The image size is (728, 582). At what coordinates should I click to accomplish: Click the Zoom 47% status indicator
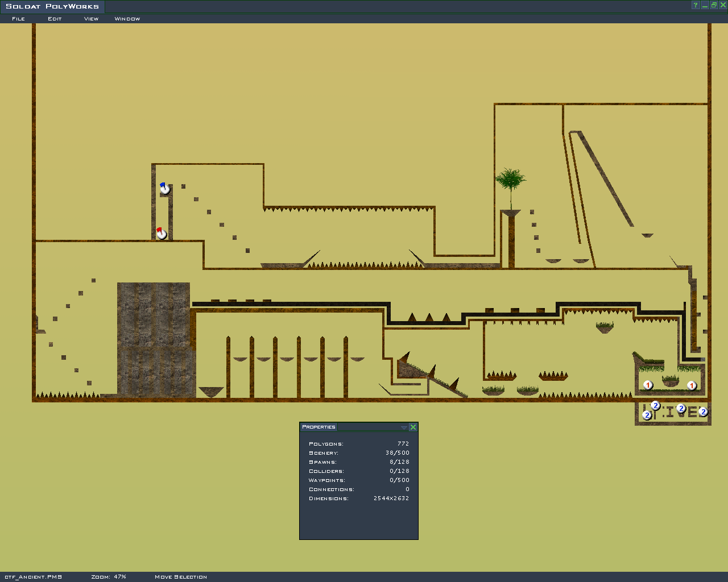pyautogui.click(x=109, y=577)
